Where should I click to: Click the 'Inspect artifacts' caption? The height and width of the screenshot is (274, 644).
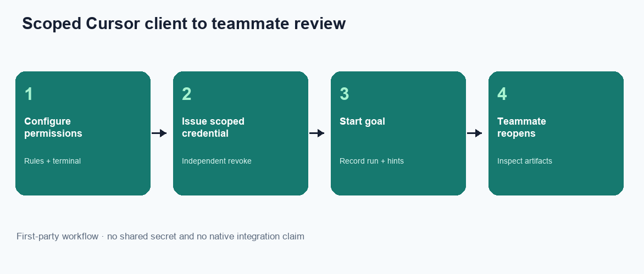click(x=524, y=161)
